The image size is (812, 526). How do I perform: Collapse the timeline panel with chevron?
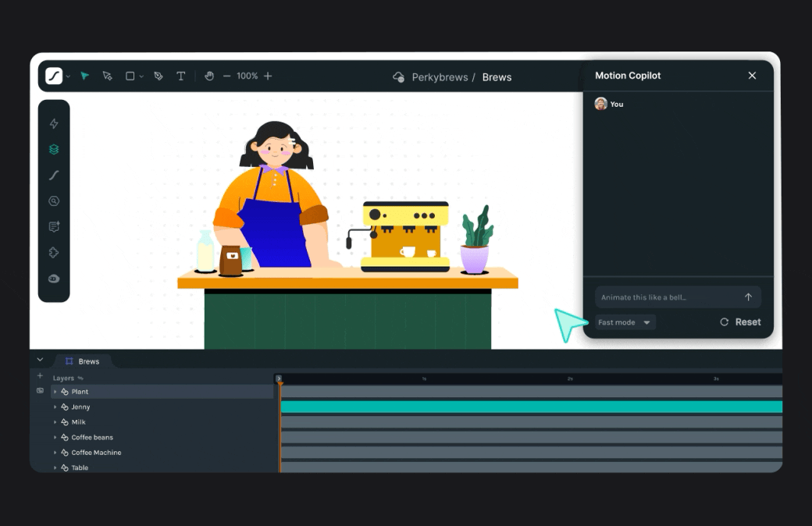click(41, 361)
